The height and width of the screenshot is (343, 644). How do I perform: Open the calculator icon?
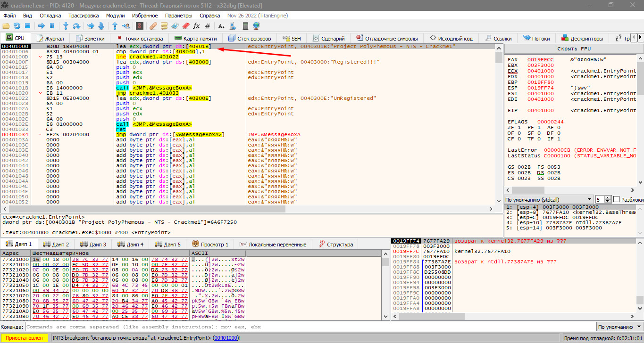click(x=245, y=25)
